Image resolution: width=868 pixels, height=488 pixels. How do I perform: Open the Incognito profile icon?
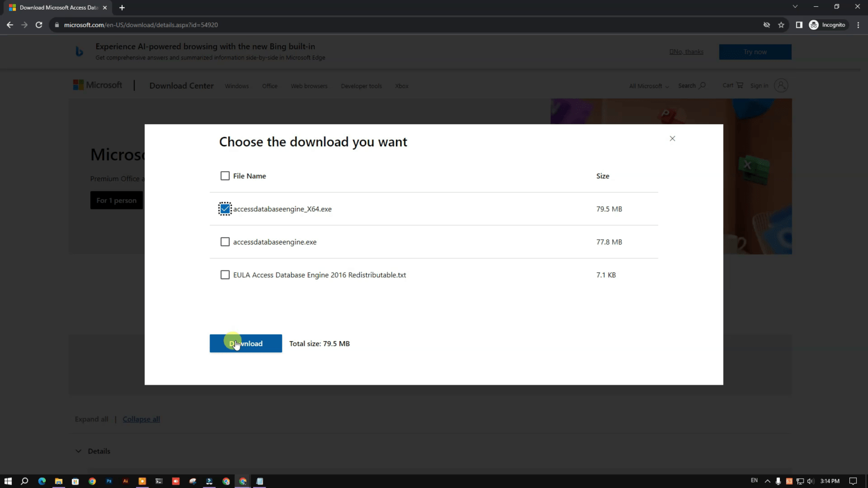[814, 24]
